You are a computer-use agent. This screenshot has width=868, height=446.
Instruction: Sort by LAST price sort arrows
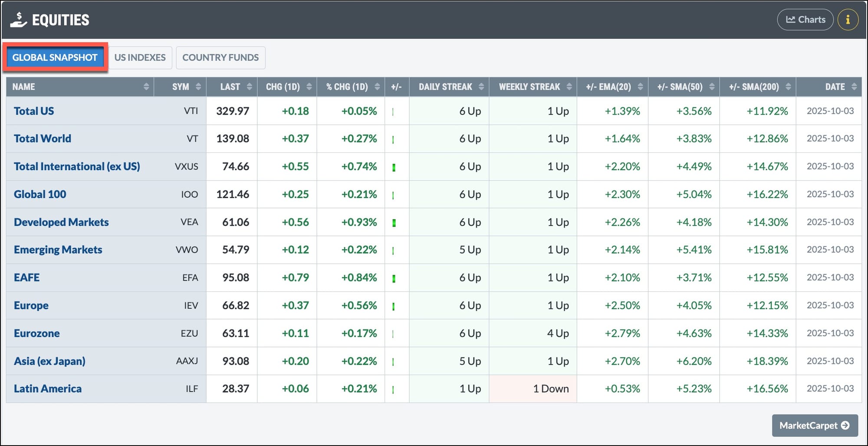(249, 87)
